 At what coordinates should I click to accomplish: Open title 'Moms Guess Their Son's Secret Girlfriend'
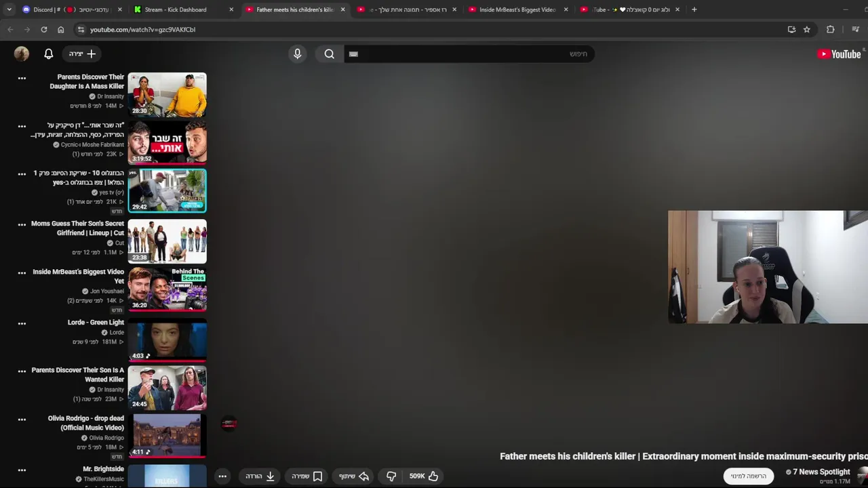77,228
